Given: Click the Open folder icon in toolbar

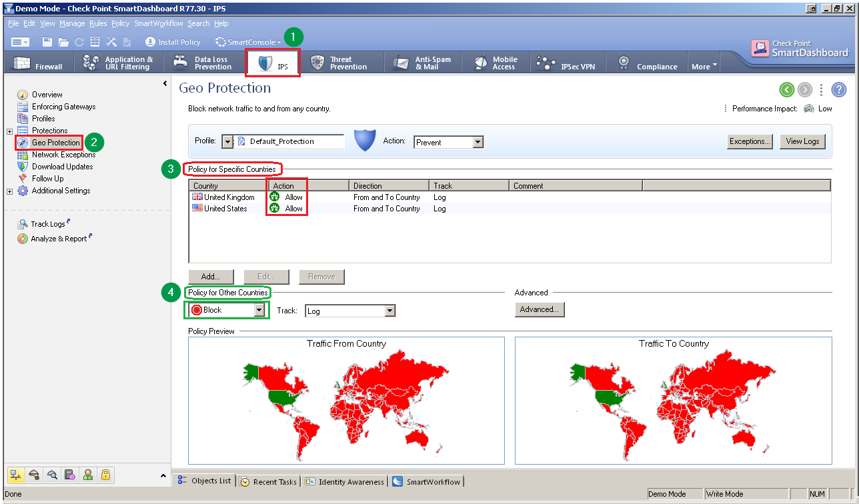Looking at the screenshot, I should [63, 42].
